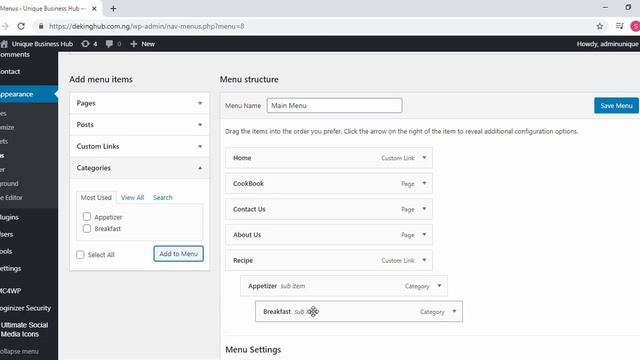Viewport: 640px width, 360px height.
Task: Expand the CookBook menu item options
Action: point(424,183)
